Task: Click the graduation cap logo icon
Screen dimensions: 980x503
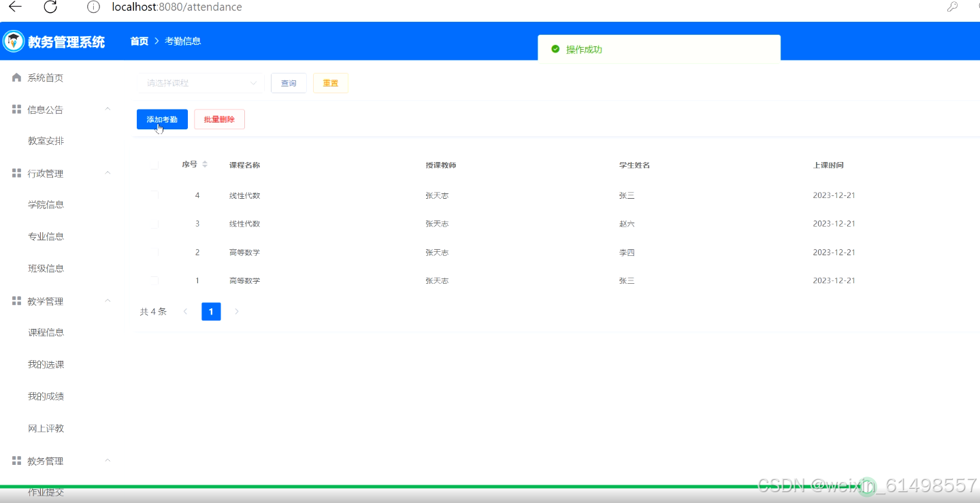Action: 13,41
